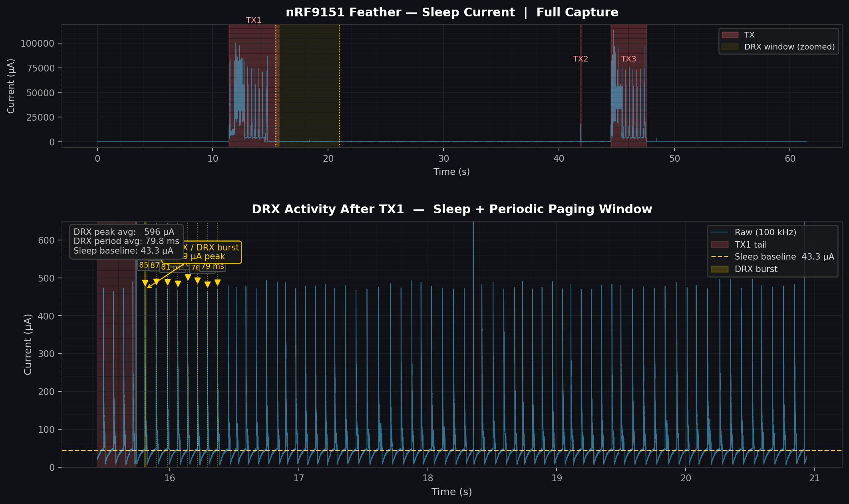Click the bottom chart 'Current (µA)' axis label
Viewport: 849px width, 504px height.
click(x=28, y=344)
